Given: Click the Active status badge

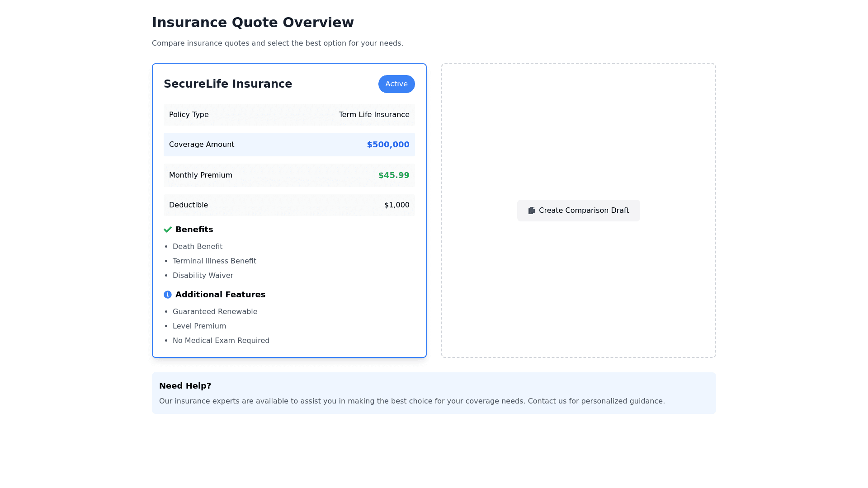Looking at the screenshot, I should (x=396, y=84).
